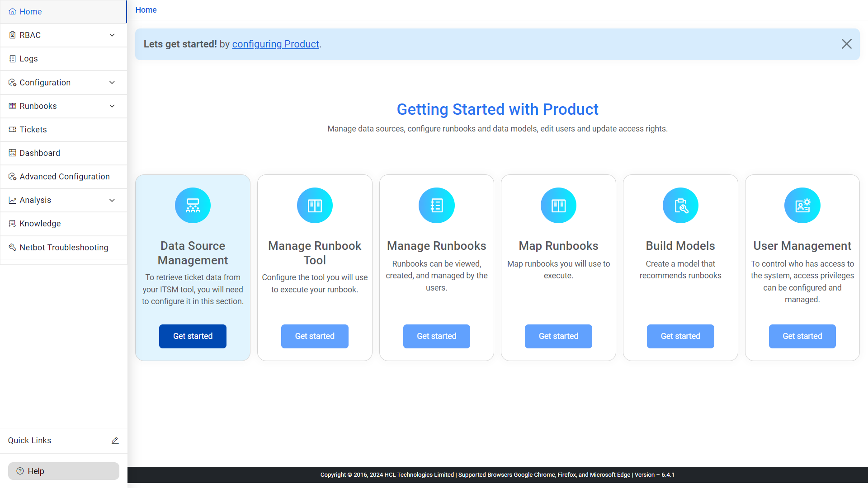Navigate to the Dashboard menu item
The image size is (868, 488).
40,153
